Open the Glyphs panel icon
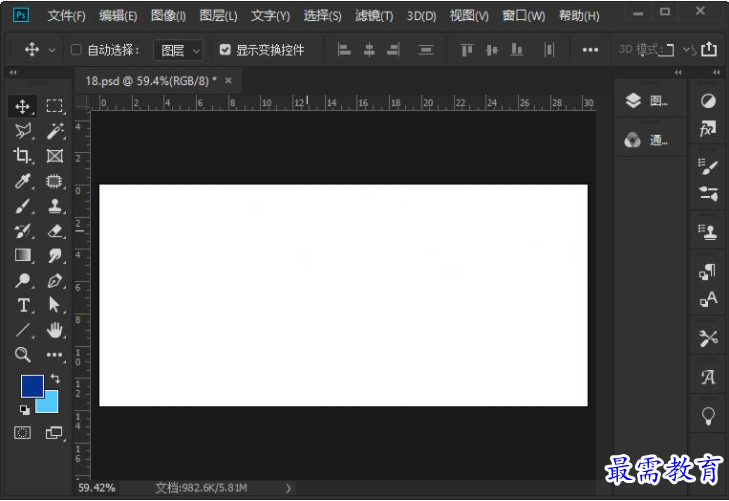The height and width of the screenshot is (501, 729). click(x=708, y=377)
